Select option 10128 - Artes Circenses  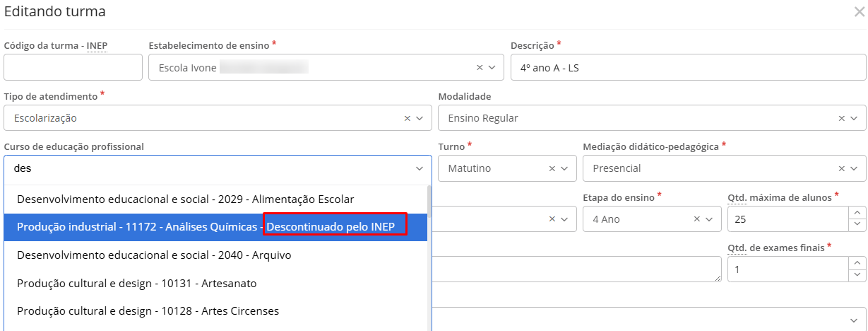pos(215,310)
